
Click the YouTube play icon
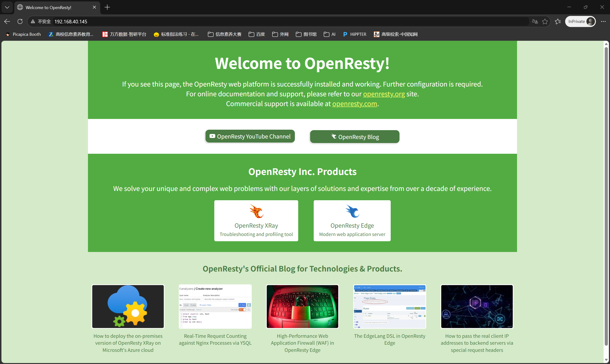pyautogui.click(x=212, y=136)
